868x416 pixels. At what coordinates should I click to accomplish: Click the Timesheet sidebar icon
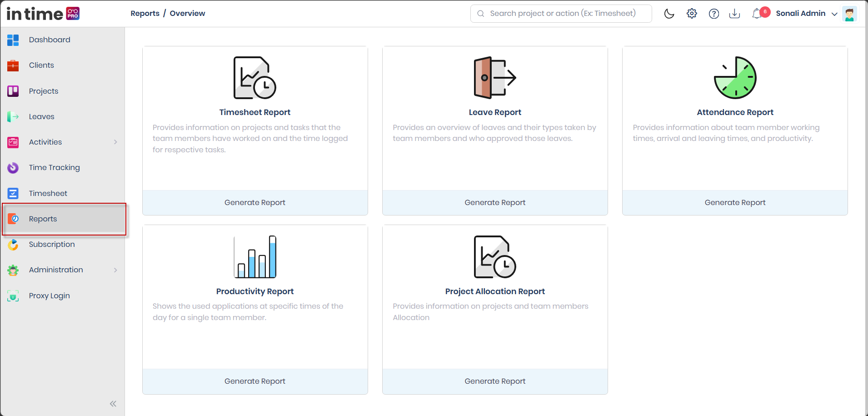click(13, 193)
